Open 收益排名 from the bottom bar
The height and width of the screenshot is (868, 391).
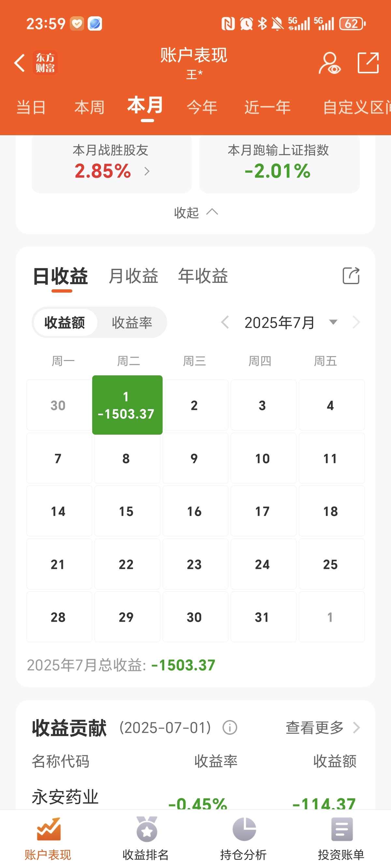tap(146, 839)
